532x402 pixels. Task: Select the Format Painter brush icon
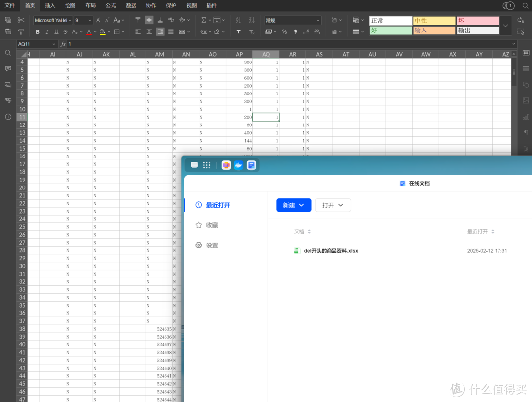click(21, 31)
